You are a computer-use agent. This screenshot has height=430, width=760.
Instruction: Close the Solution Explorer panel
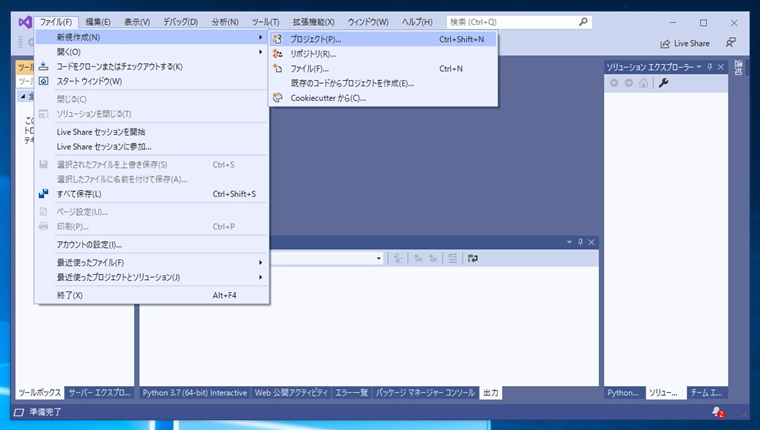(x=721, y=67)
